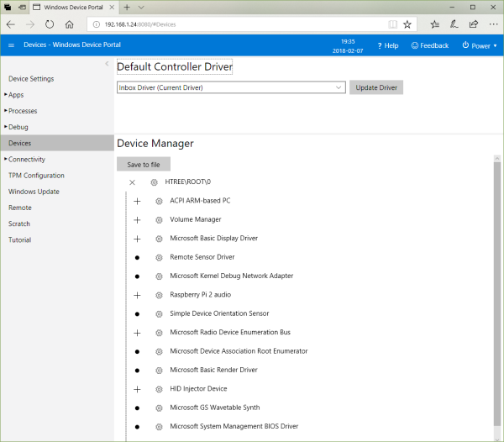Expand the ACPI ARM-based PC node

point(137,201)
